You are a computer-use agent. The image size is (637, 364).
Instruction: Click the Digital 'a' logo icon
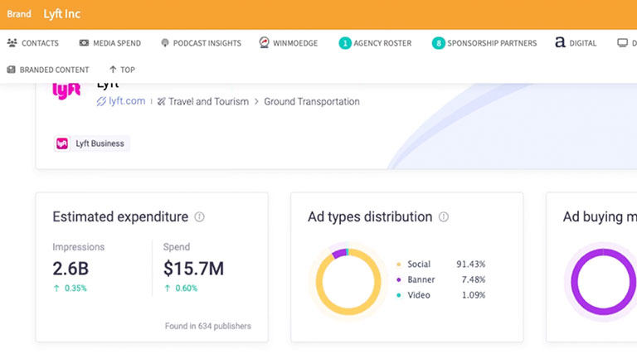[560, 42]
